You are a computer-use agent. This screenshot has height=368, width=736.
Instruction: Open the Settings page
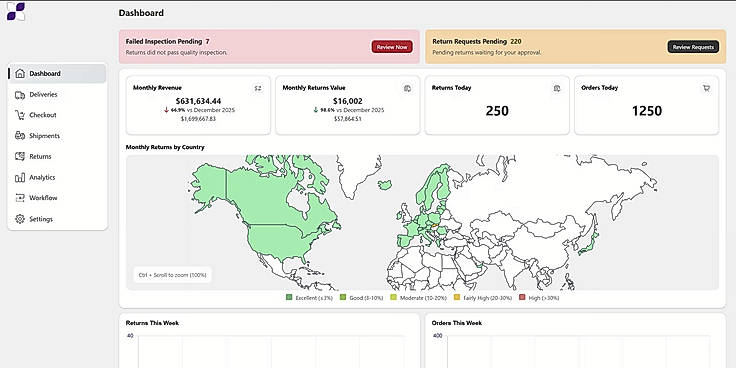(58, 219)
